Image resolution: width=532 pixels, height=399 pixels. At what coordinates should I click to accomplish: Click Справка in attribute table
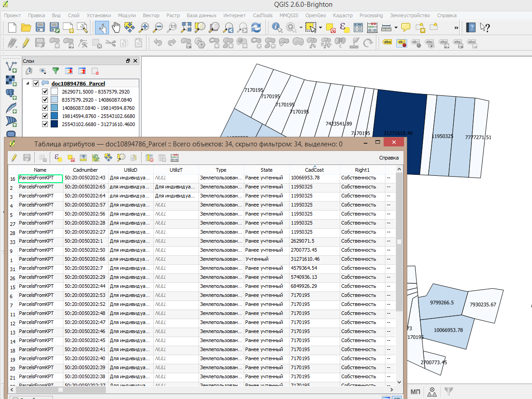click(x=389, y=158)
